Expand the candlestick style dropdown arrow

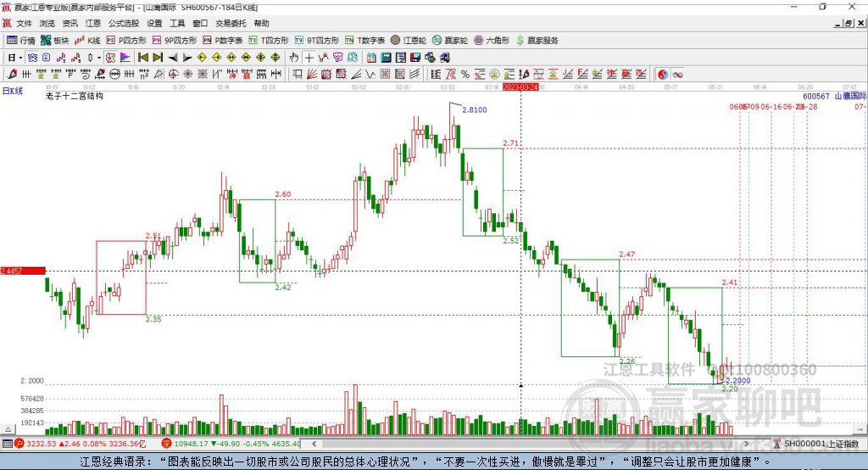[99, 58]
